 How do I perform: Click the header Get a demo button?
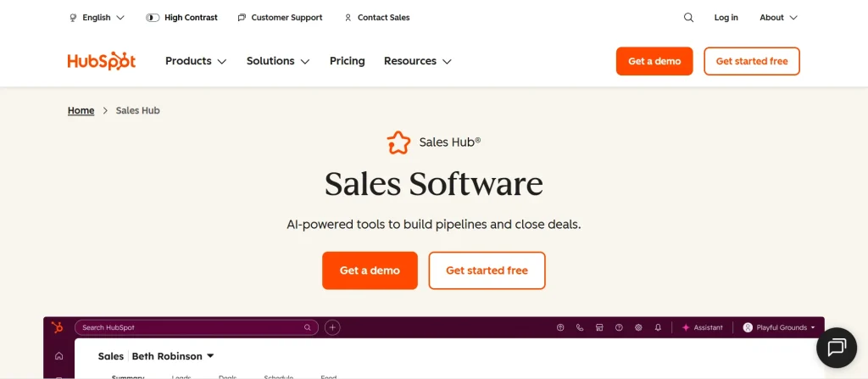[654, 61]
